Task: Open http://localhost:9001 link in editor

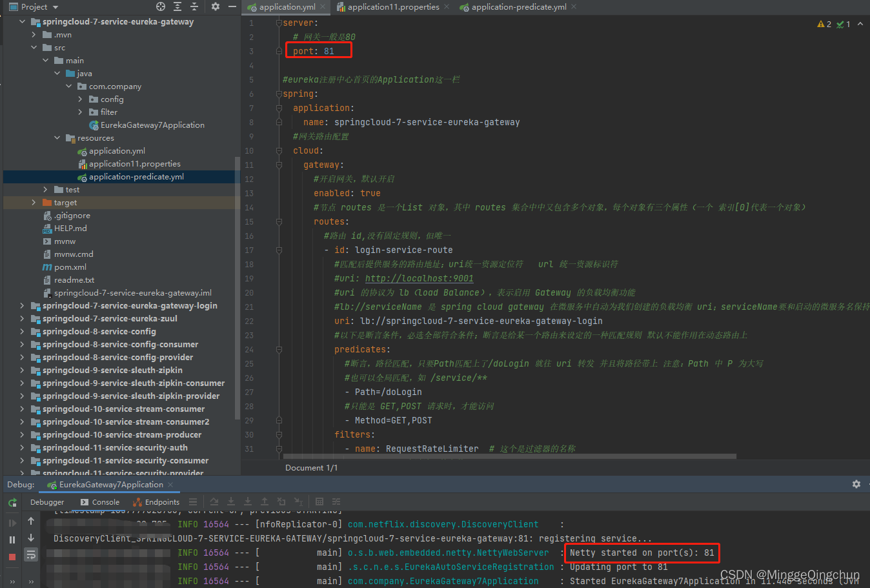Action: 419,278
